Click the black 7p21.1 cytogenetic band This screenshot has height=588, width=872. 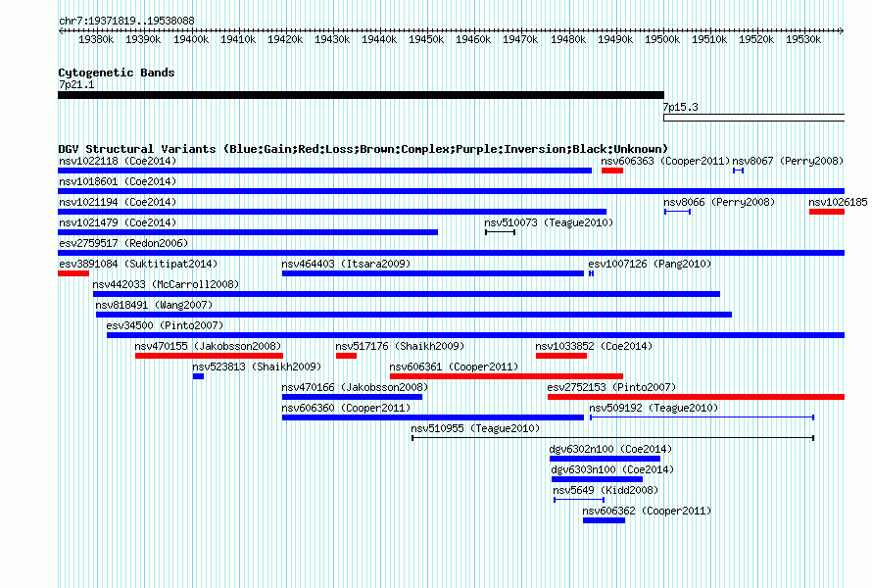(x=361, y=95)
